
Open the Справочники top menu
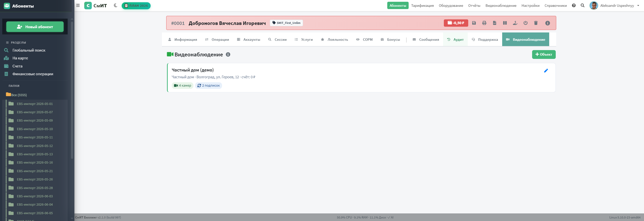click(555, 6)
